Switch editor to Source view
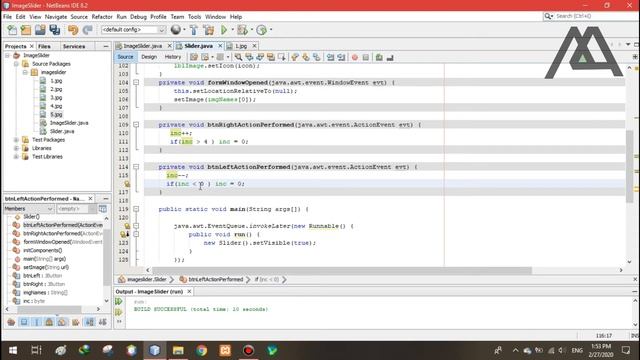Screen dimensions: 640x360 pyautogui.click(x=125, y=57)
